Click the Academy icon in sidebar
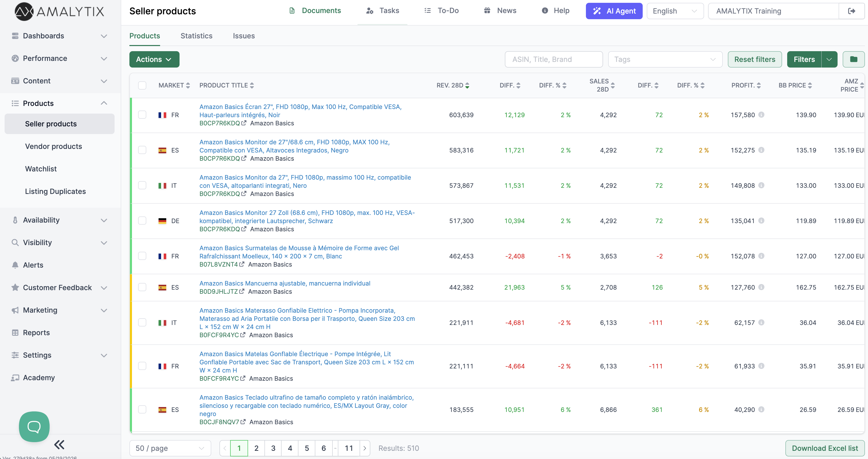Viewport: 868px width, 459px height. (15, 378)
